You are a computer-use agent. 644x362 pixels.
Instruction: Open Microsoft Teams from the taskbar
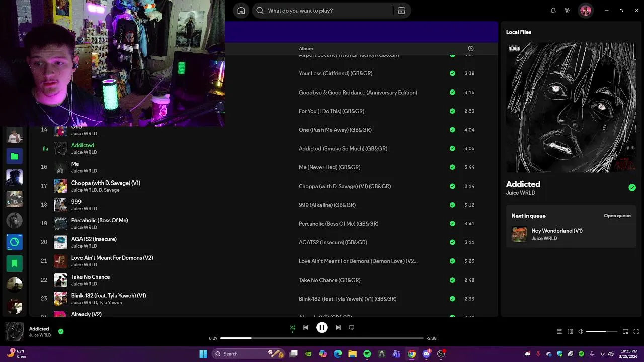[396, 354]
